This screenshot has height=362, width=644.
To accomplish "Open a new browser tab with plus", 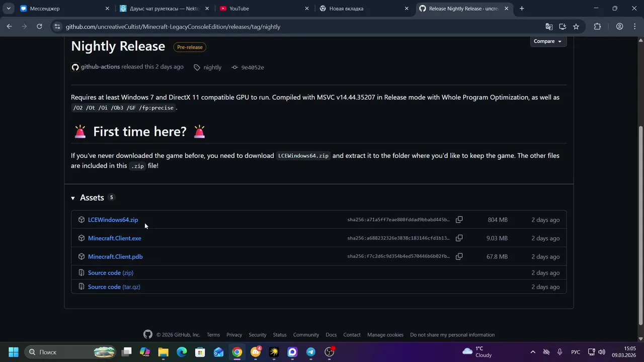I will 522,9.
